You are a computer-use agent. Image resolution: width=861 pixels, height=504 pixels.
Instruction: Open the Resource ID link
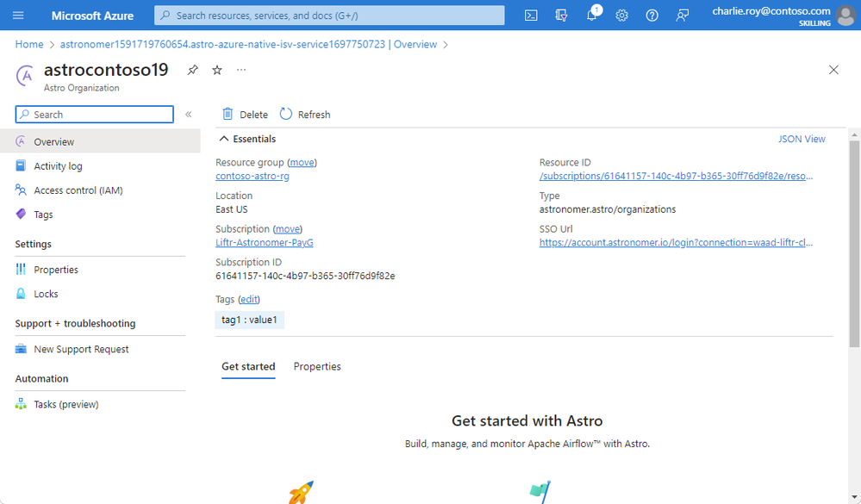pyautogui.click(x=676, y=177)
